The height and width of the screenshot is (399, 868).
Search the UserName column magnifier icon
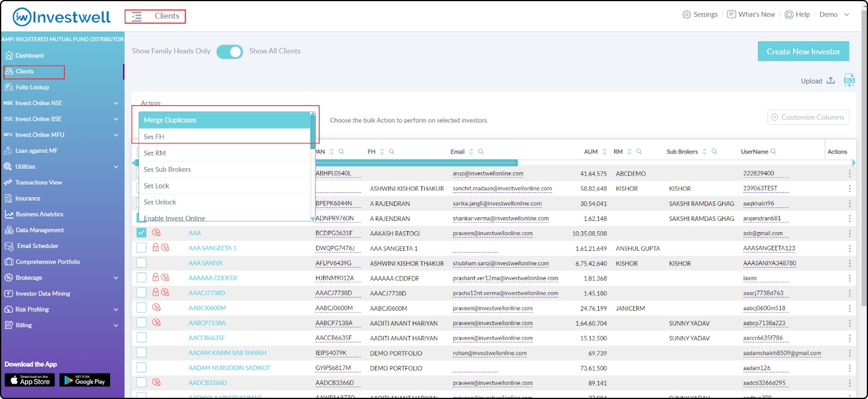tap(773, 151)
